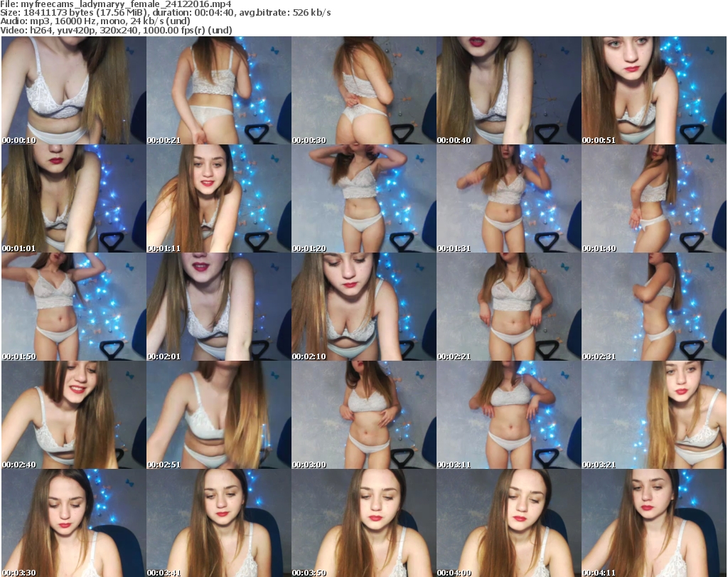The height and width of the screenshot is (577, 728).
Task: View the frame with timestamp 00:03:50
Action: [363, 523]
